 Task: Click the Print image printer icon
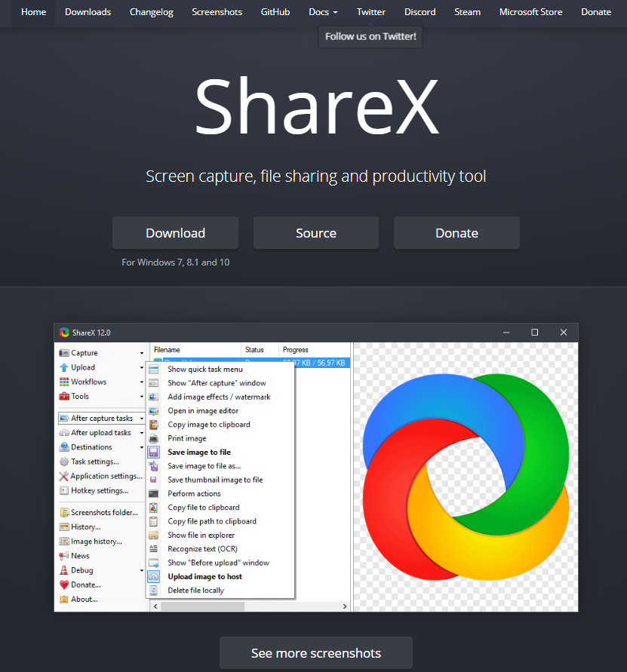[153, 438]
